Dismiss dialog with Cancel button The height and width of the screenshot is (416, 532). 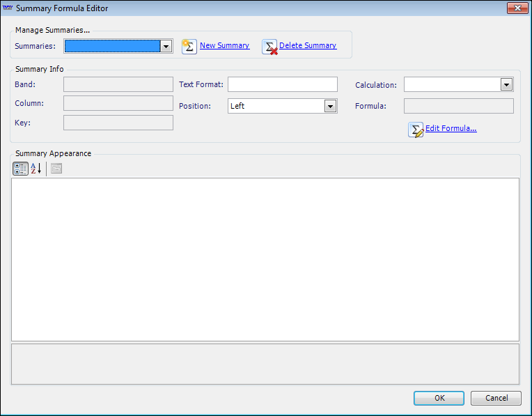coord(496,398)
